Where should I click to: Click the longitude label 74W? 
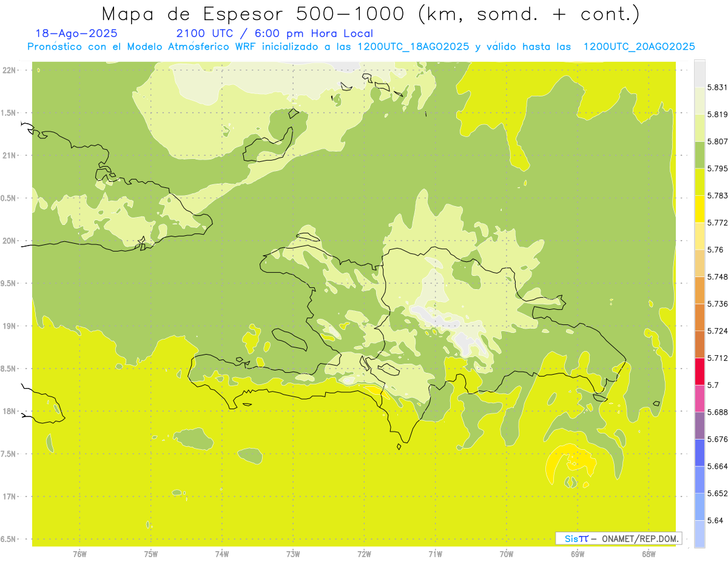[222, 554]
